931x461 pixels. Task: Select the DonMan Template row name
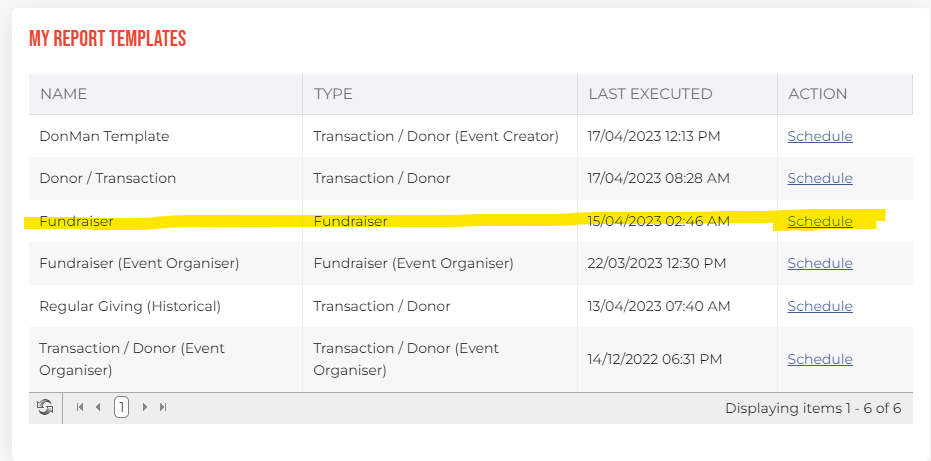click(x=104, y=136)
